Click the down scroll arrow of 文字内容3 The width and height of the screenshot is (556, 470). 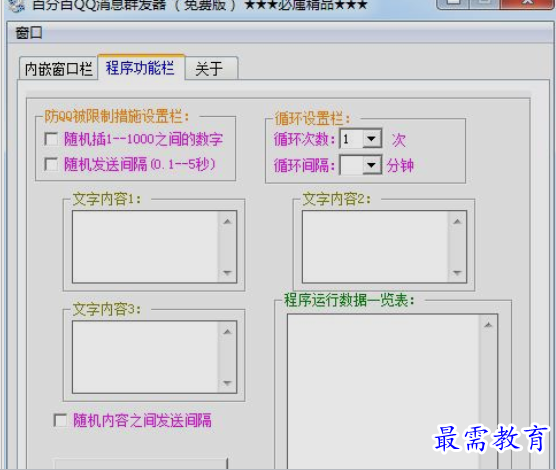click(x=227, y=383)
